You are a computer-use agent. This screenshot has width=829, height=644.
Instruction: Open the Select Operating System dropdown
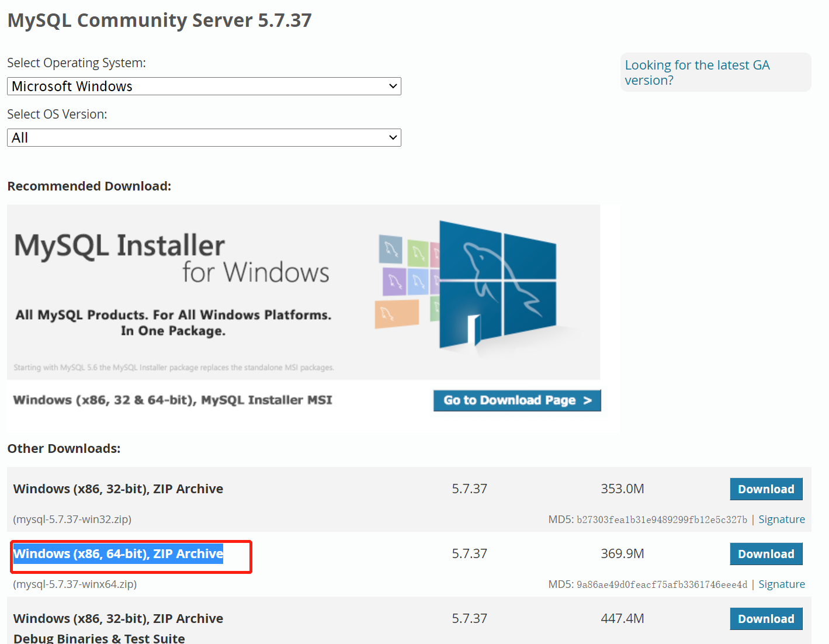pos(204,86)
